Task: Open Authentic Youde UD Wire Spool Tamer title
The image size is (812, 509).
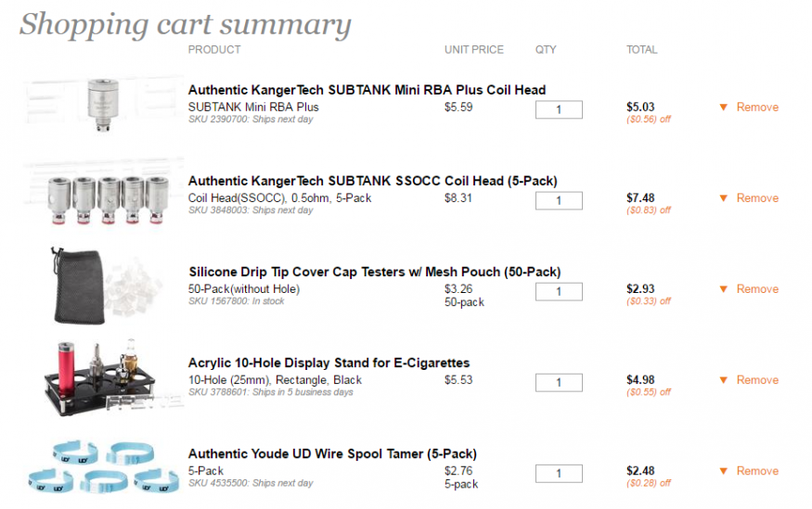Action: coord(332,454)
